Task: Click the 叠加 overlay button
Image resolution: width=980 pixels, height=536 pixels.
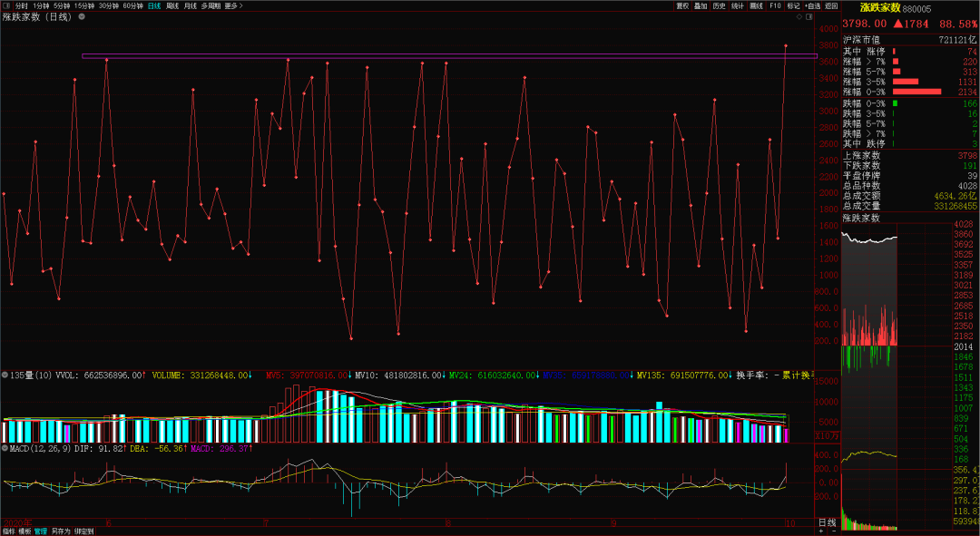Action: click(x=701, y=5)
